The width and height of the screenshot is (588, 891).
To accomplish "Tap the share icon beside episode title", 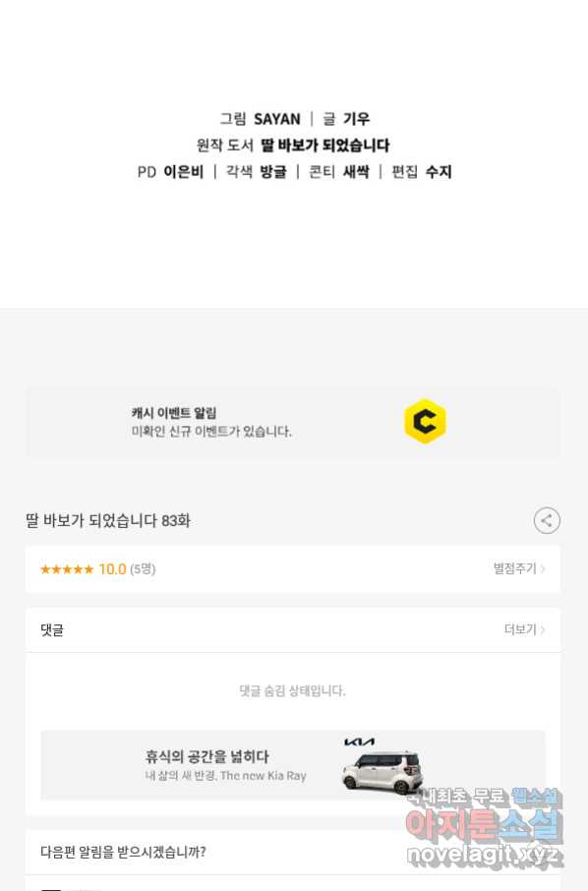I will [547, 520].
